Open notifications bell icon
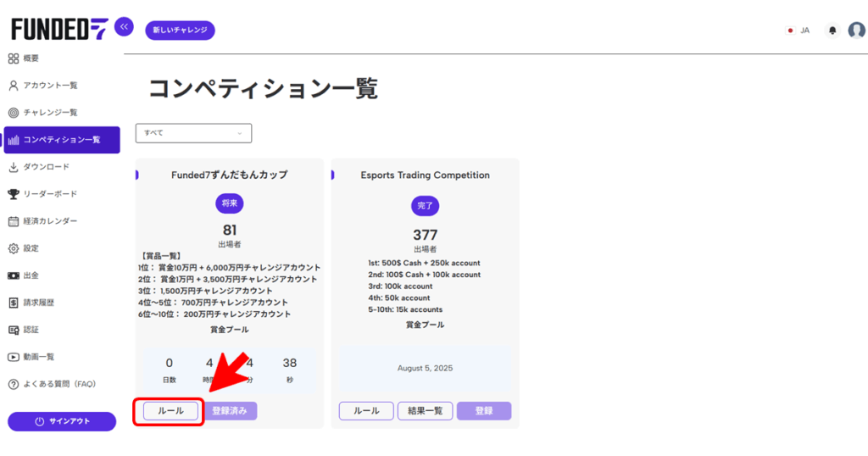The image size is (868, 456). [x=832, y=31]
